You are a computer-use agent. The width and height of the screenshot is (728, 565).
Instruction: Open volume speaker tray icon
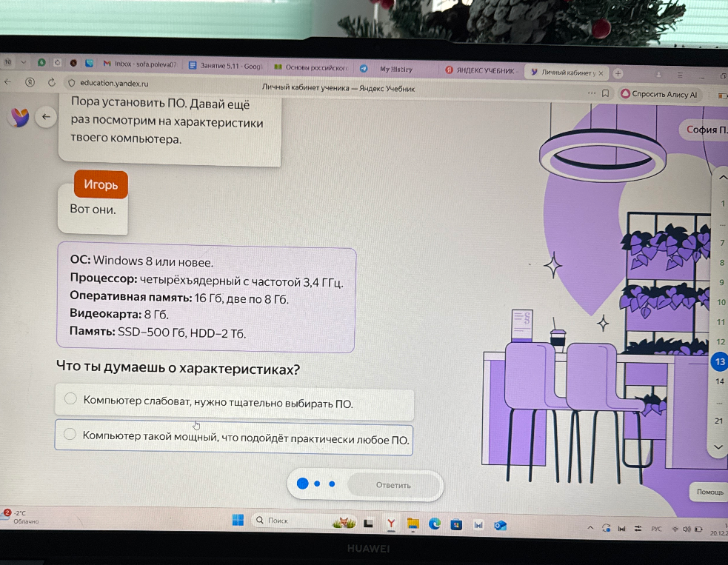[687, 529]
